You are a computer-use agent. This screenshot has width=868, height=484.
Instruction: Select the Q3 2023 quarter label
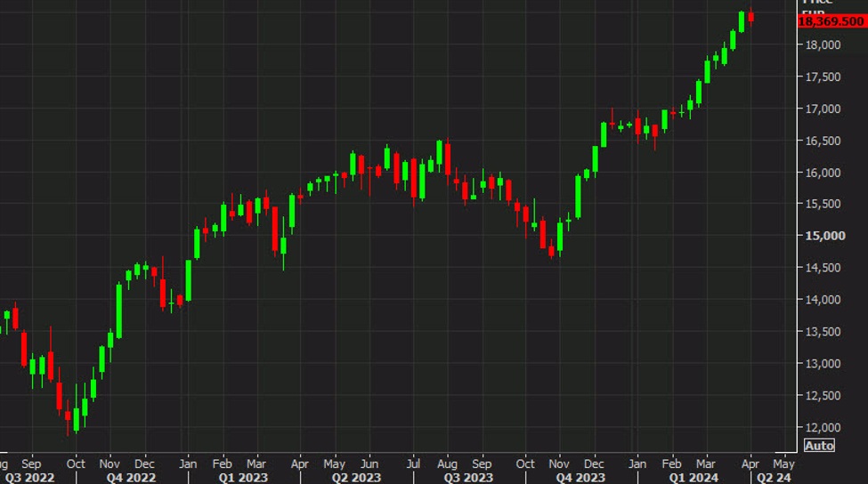pyautogui.click(x=468, y=478)
